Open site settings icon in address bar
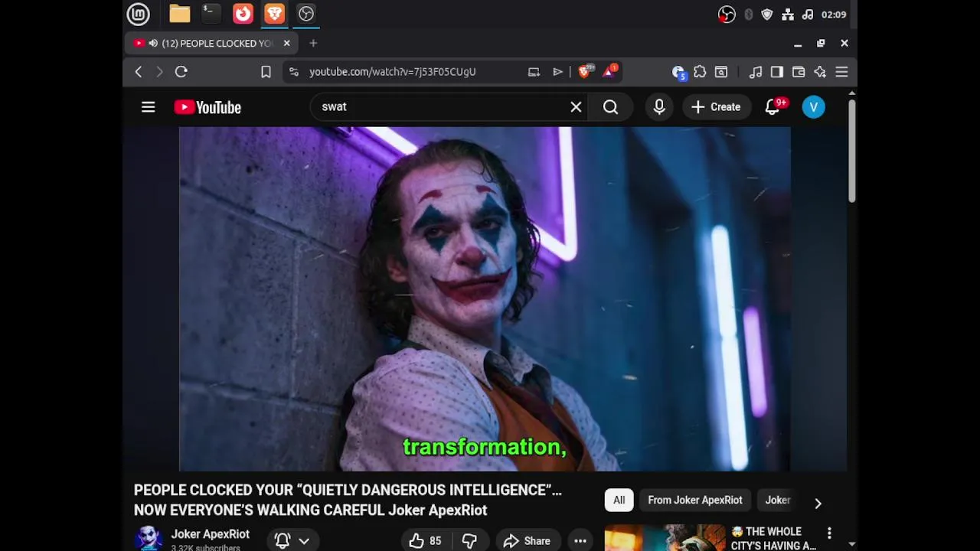Screen dimensions: 980x551 [294, 72]
